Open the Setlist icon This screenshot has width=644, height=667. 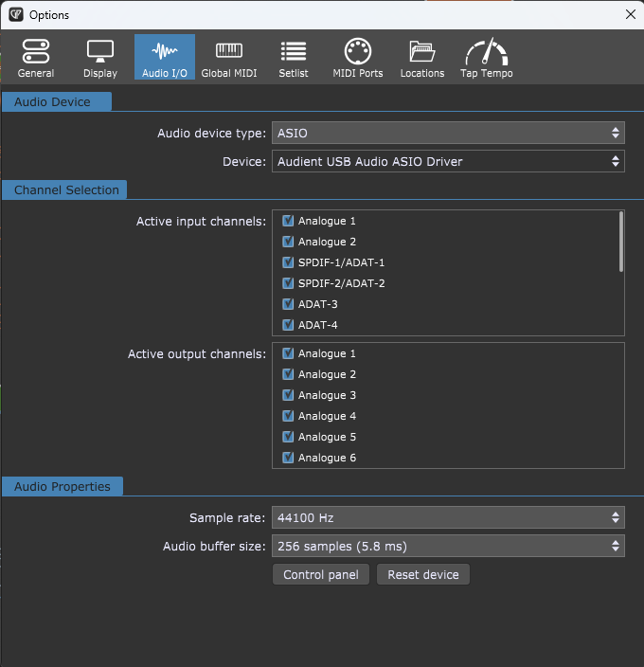tap(294, 58)
